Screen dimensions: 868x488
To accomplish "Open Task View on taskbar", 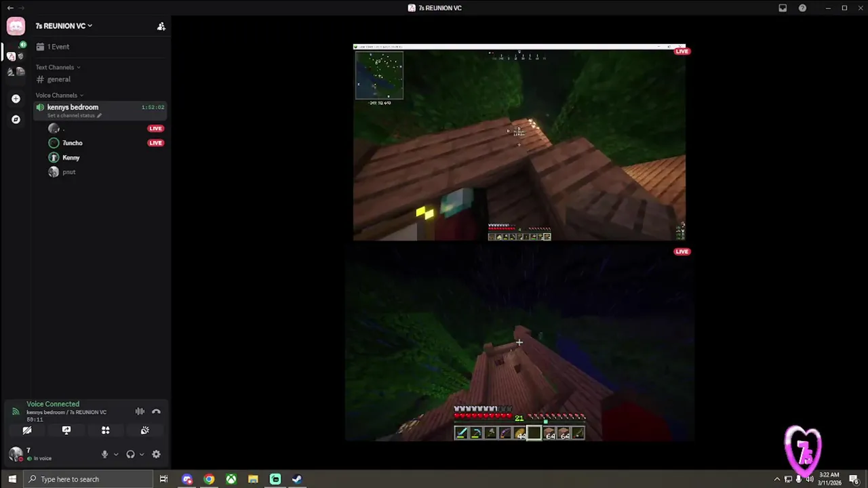I will [163, 479].
